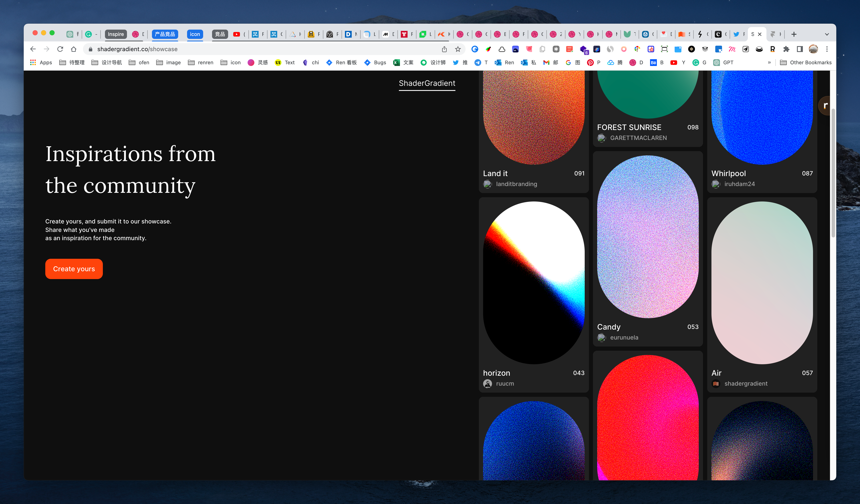Open the Extensions puzzle icon
The width and height of the screenshot is (860, 504).
coord(786,49)
